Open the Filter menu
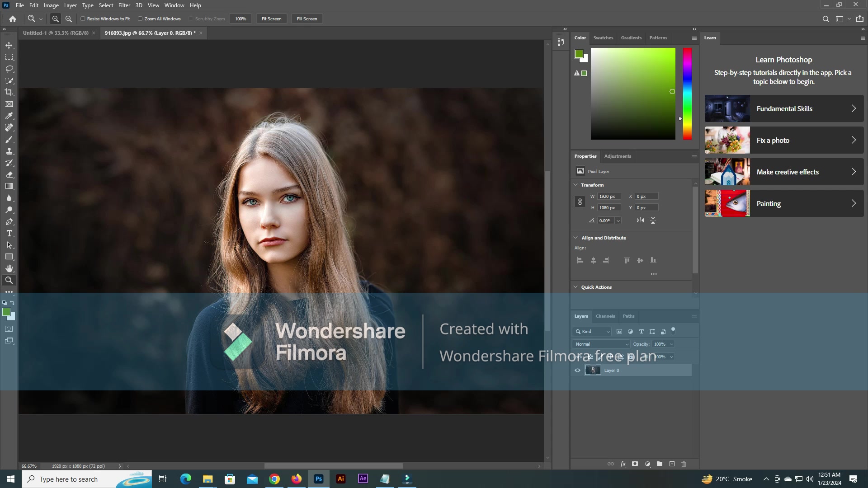The height and width of the screenshot is (488, 868). click(124, 5)
